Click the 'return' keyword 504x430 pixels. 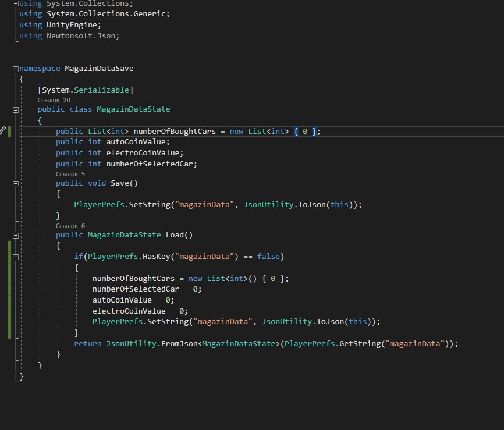coord(87,343)
